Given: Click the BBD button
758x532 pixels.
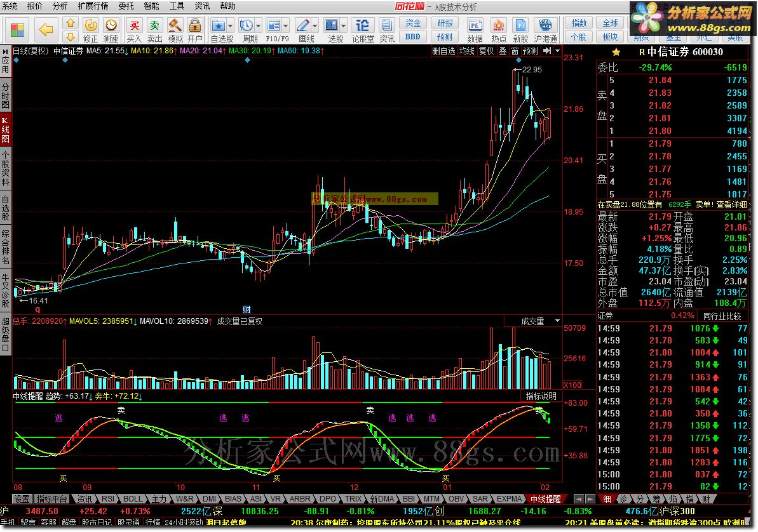Looking at the screenshot, I should pos(413,37).
